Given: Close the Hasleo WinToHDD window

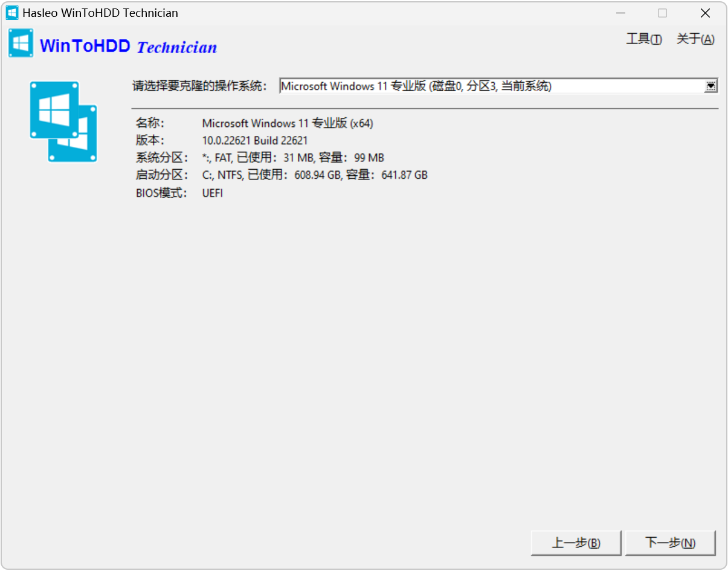Looking at the screenshot, I should (705, 13).
